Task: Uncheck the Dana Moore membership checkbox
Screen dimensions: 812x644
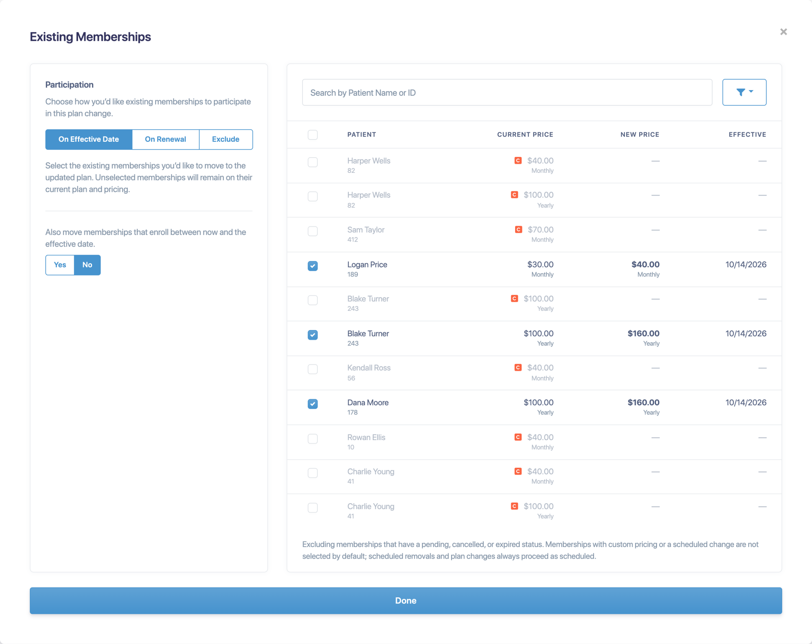Action: coord(313,404)
